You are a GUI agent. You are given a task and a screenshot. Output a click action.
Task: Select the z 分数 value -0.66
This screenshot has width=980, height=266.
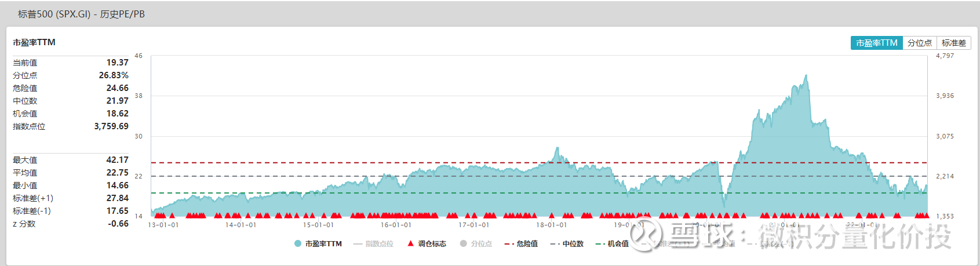[118, 224]
